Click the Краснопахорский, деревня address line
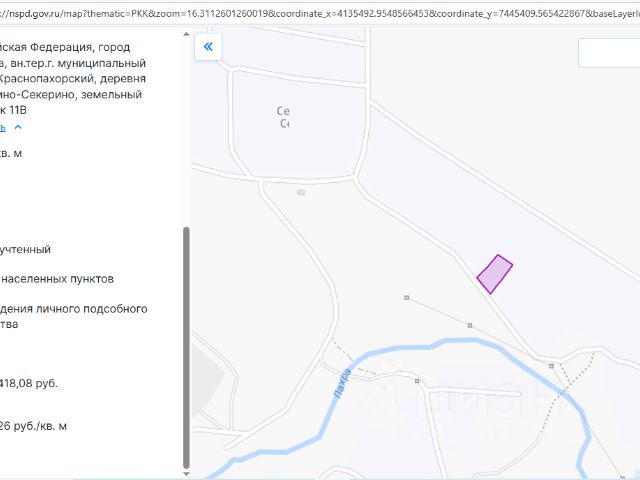640x480 pixels. pos(73,79)
